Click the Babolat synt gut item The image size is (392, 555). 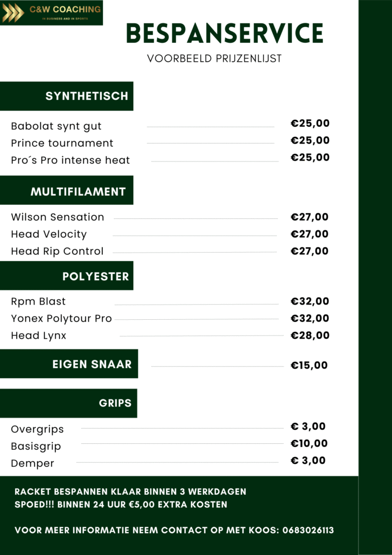(x=56, y=126)
